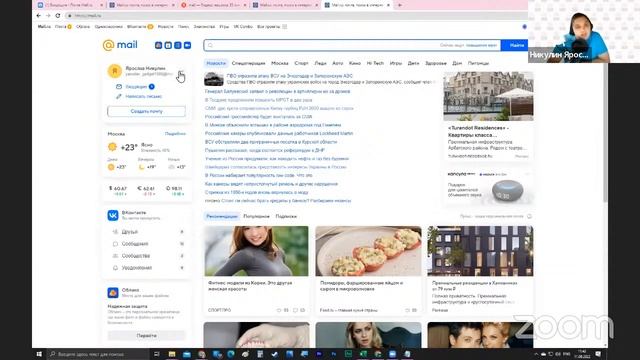This screenshot has width=640, height=360.
Task: Open the Turandot Residences ad image
Action: click(488, 96)
